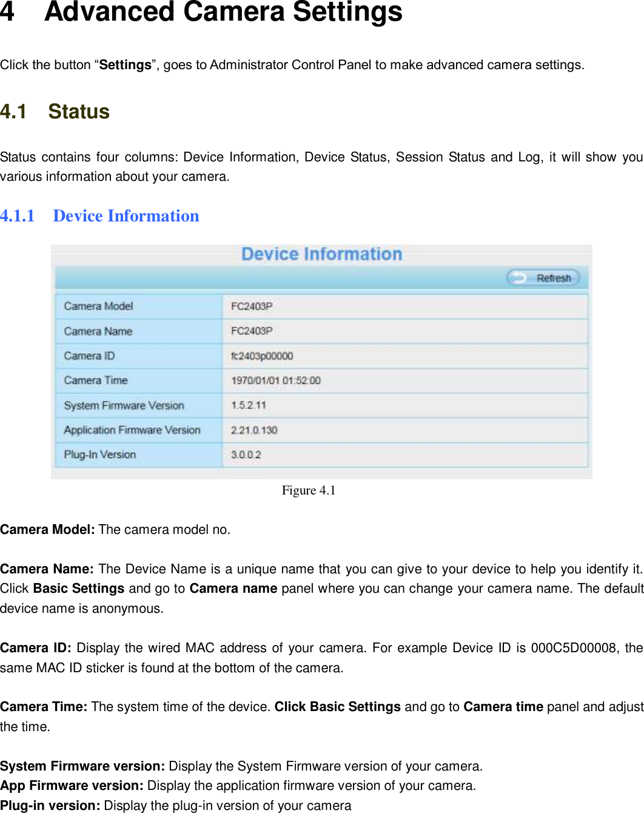Select the 'Application Firmware Version' label
The width and height of the screenshot is (644, 813).
132,430
